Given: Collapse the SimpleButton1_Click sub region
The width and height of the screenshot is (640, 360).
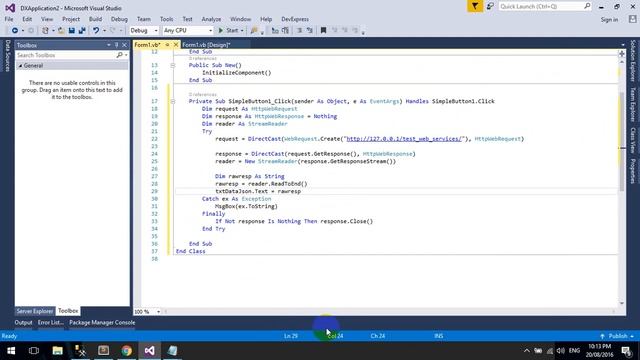Looking at the screenshot, I should click(173, 101).
